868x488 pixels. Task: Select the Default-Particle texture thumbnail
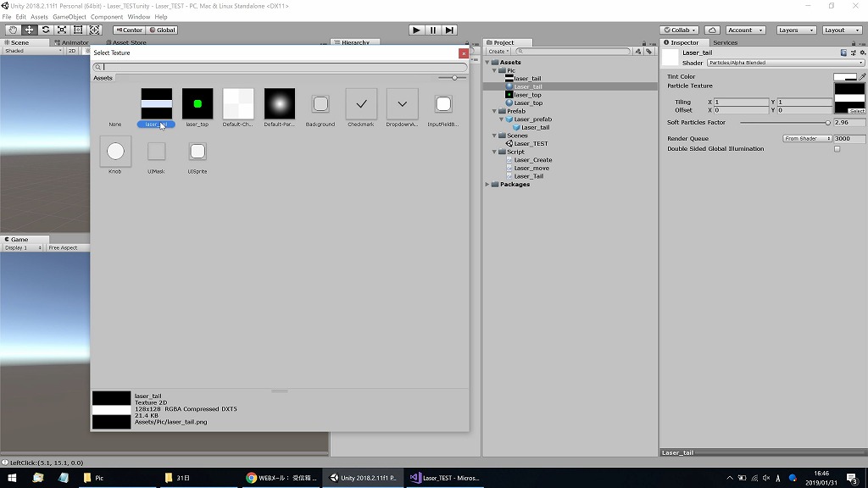point(280,103)
